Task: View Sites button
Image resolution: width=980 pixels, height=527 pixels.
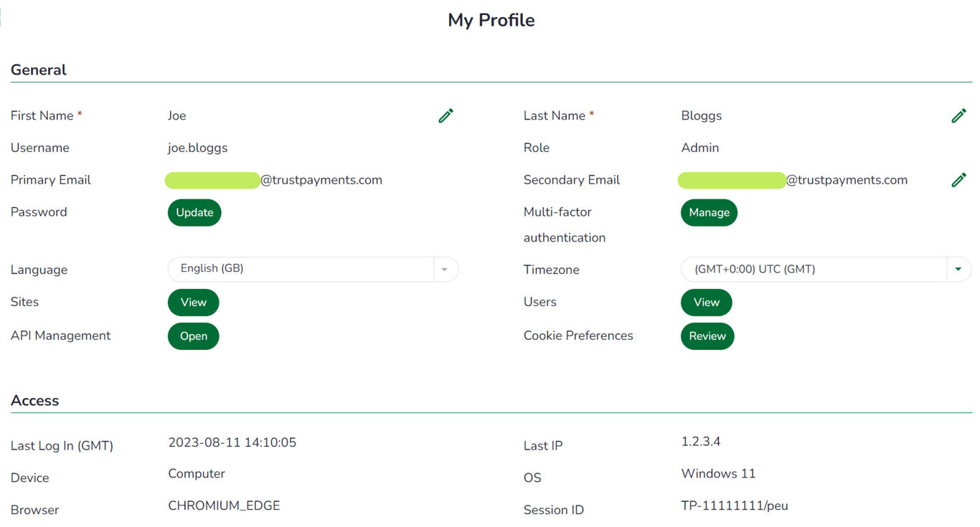Action: tap(194, 303)
